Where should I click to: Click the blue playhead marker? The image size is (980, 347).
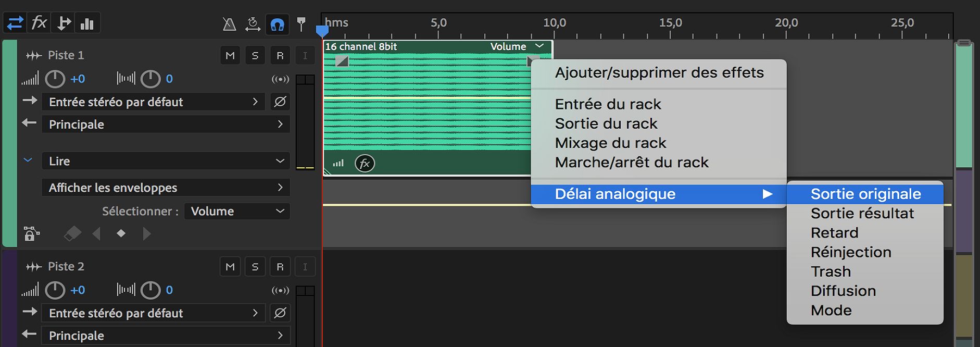pos(322,32)
